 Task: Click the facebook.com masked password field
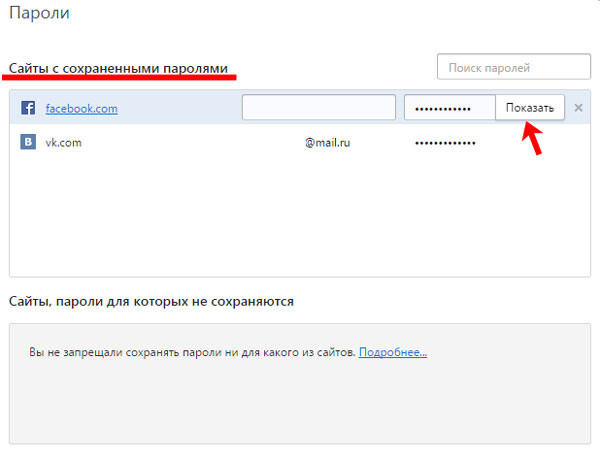[x=449, y=108]
